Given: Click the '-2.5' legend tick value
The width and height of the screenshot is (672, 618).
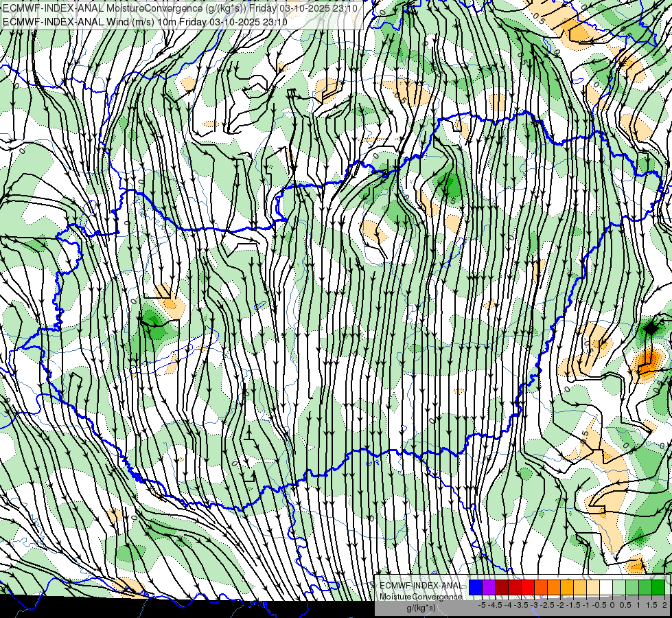Looking at the screenshot, I should (547, 605).
